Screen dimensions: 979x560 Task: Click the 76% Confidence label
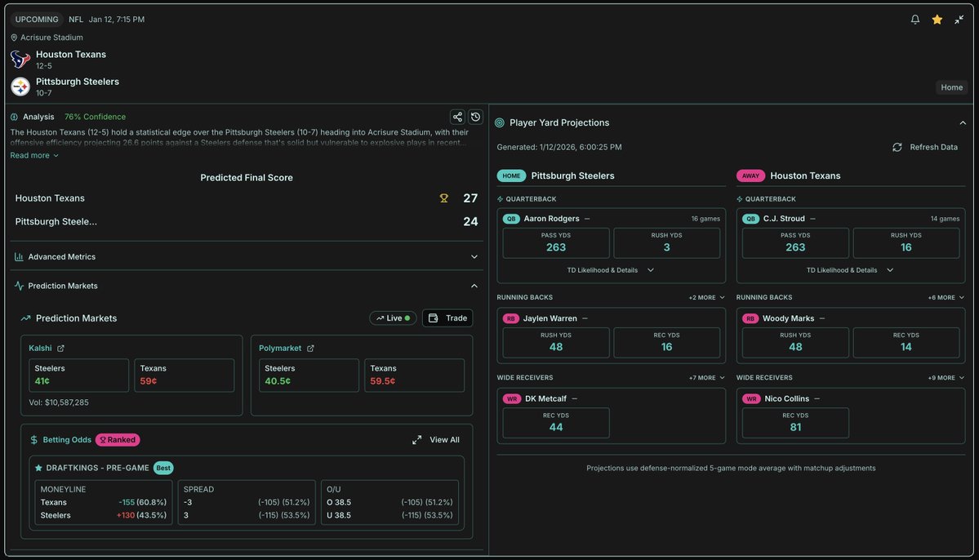coord(95,117)
